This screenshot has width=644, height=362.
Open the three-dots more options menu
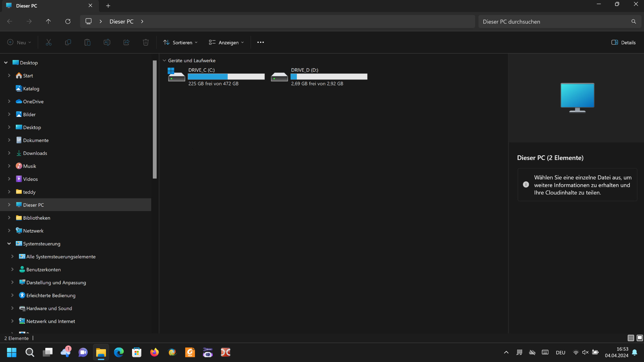pyautogui.click(x=260, y=42)
